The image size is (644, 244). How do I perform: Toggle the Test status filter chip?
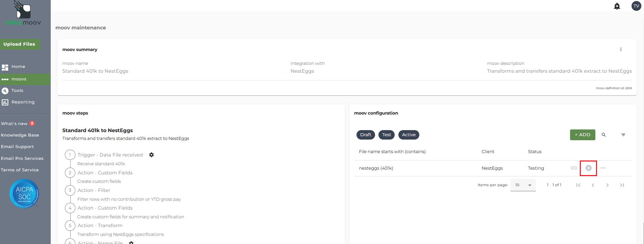387,135
